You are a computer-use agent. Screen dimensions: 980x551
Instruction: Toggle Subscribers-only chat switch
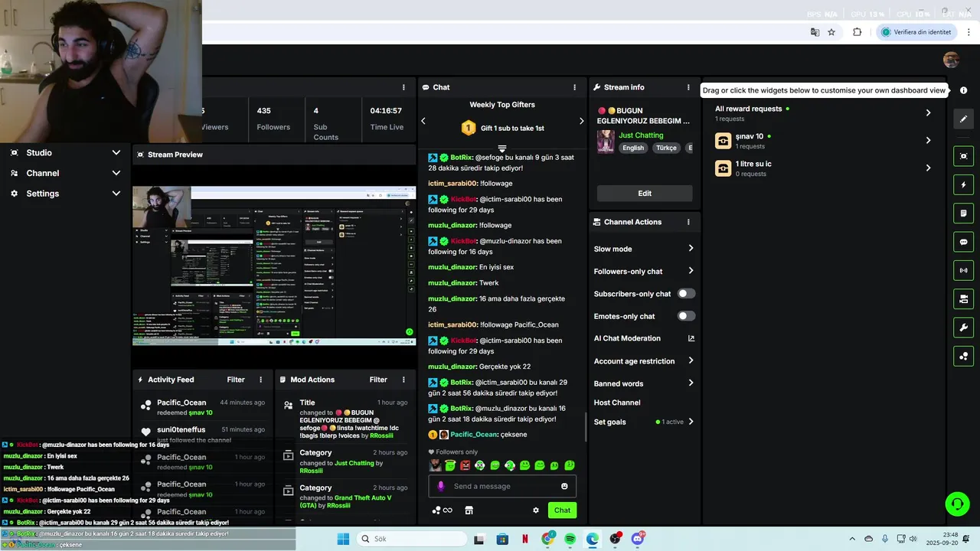point(686,294)
